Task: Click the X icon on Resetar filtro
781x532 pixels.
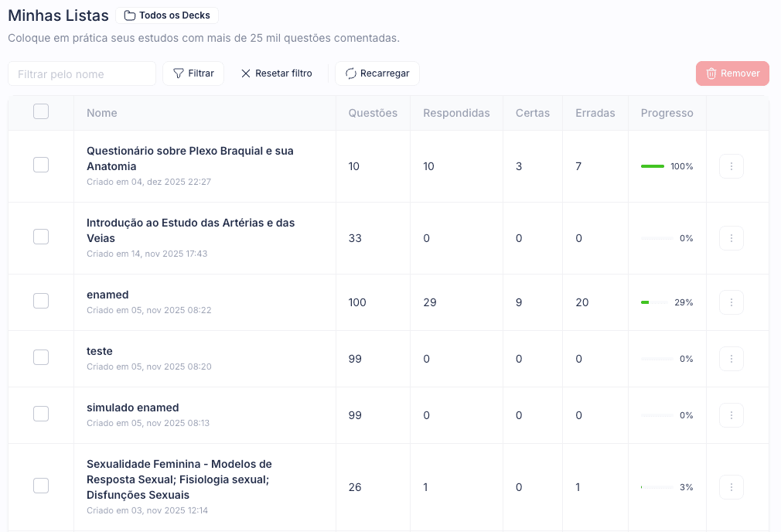Action: click(246, 73)
